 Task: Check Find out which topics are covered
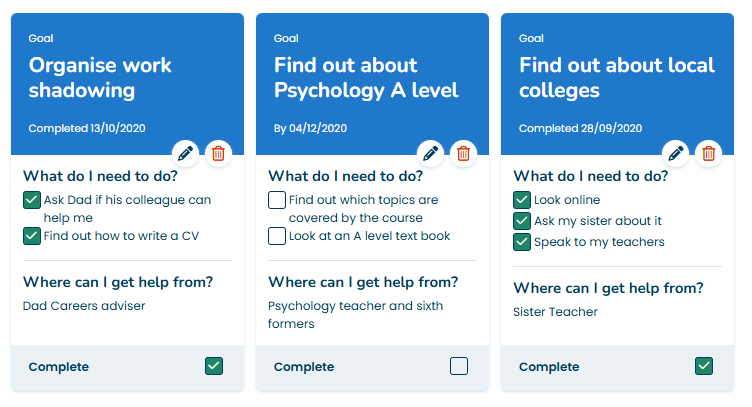tap(277, 200)
